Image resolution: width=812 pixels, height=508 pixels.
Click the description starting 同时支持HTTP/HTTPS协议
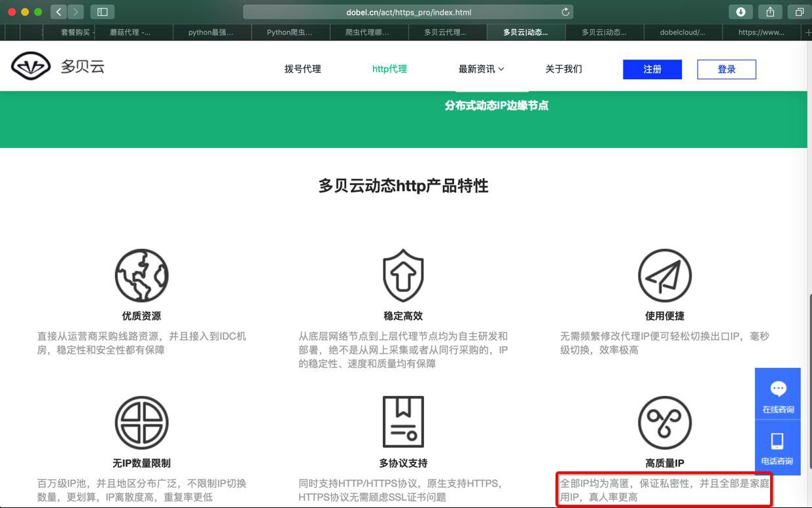(x=400, y=490)
